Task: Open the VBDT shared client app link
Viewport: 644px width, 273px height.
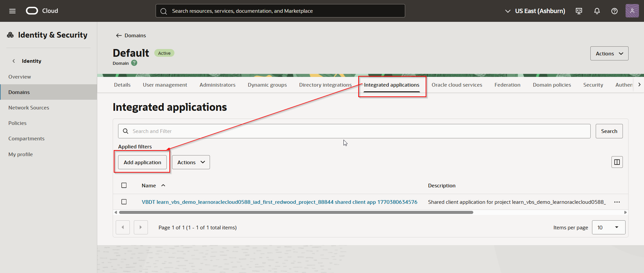Action: [x=279, y=202]
